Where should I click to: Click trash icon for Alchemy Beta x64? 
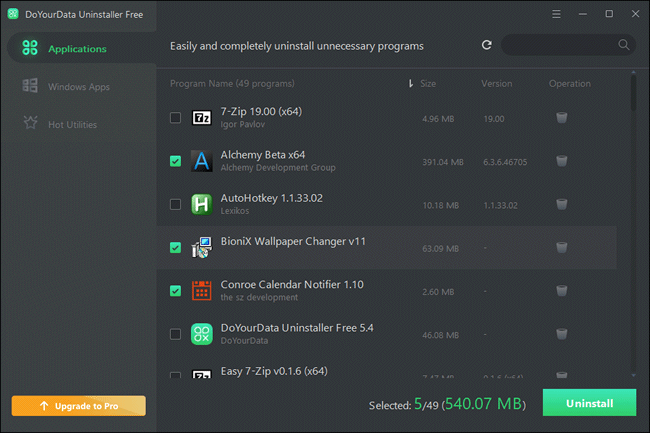point(562,161)
